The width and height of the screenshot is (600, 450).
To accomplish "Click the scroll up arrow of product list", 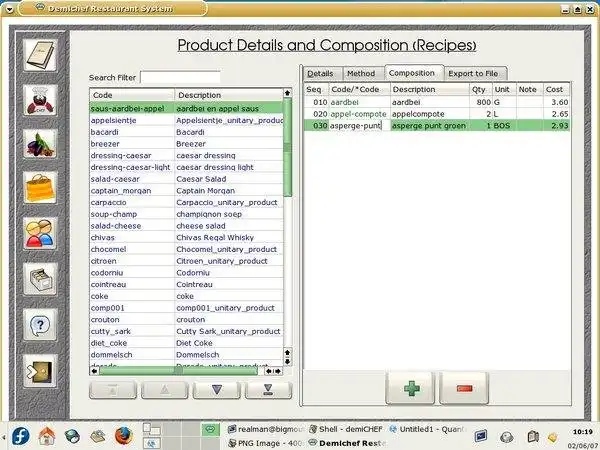I will click(x=288, y=93).
